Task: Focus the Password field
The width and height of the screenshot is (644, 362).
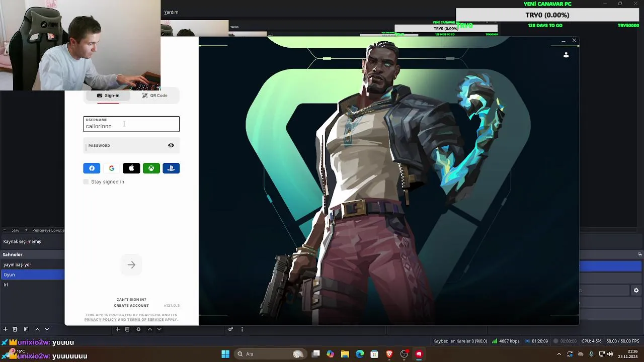Action: 131,145
